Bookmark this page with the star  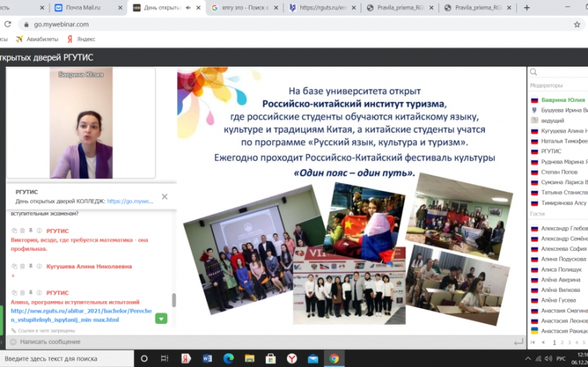(577, 24)
